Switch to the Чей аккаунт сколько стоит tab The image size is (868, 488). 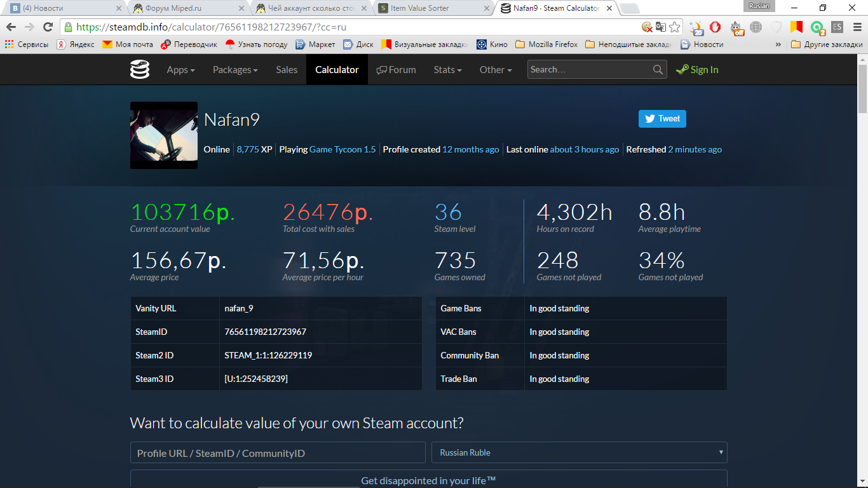(x=310, y=8)
